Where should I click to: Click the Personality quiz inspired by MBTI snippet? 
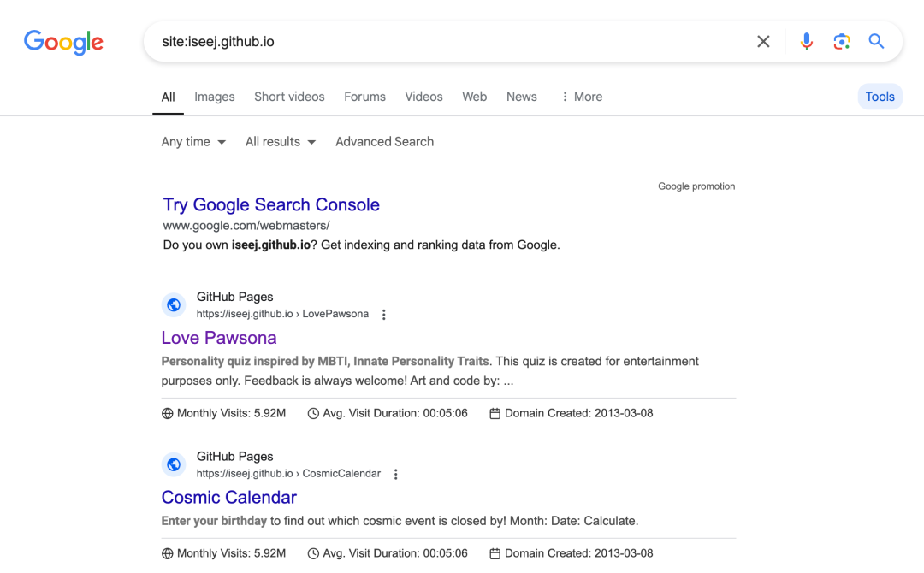coord(430,371)
